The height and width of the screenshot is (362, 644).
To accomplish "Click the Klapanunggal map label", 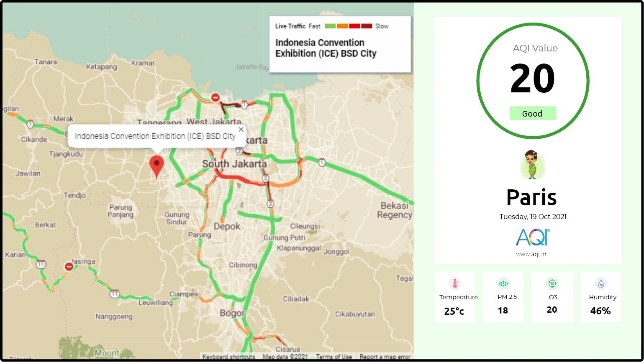I will tap(299, 248).
